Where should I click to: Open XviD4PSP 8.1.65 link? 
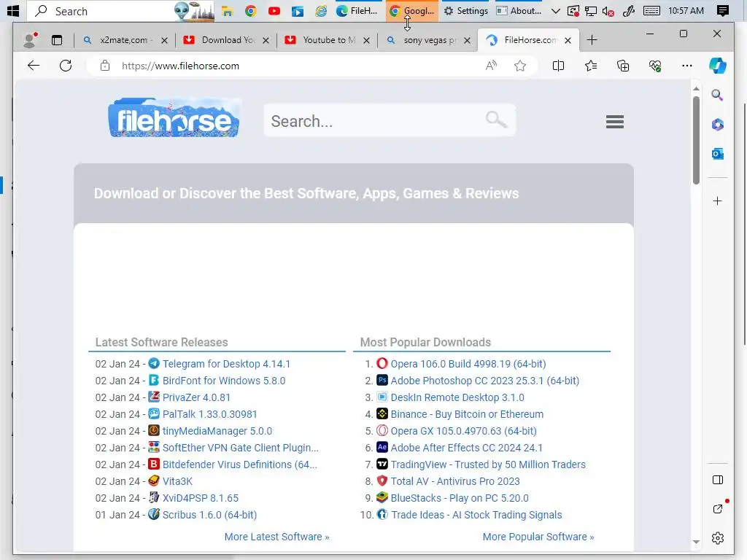click(x=201, y=498)
